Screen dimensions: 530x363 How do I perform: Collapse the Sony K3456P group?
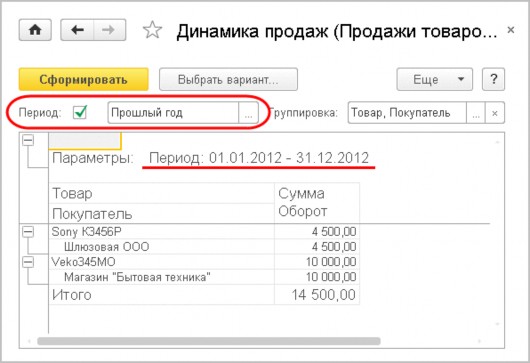[x=28, y=232]
